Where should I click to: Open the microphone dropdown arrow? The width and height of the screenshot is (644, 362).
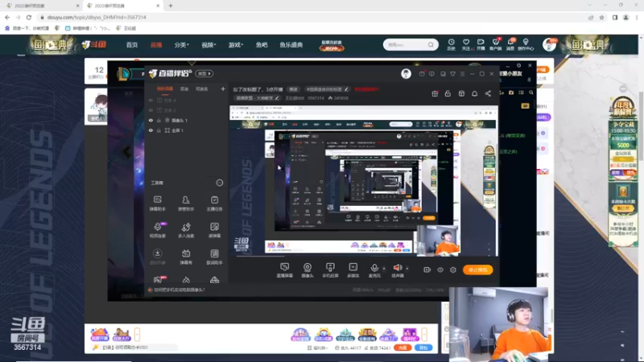(384, 269)
